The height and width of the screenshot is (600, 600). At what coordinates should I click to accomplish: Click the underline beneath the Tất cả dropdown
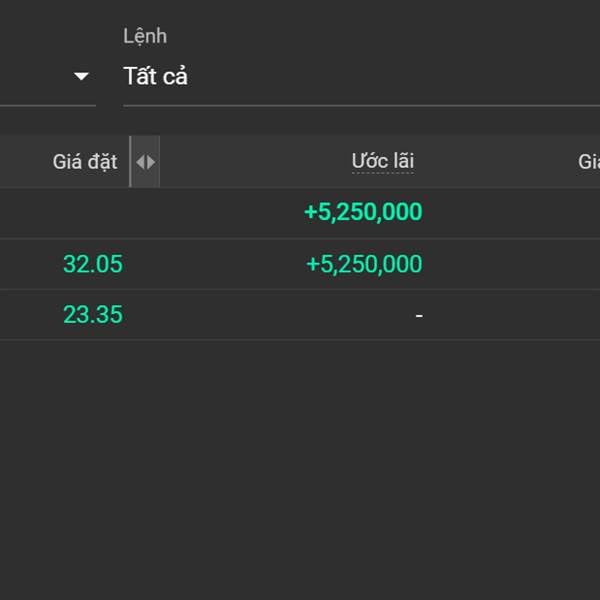[361, 105]
